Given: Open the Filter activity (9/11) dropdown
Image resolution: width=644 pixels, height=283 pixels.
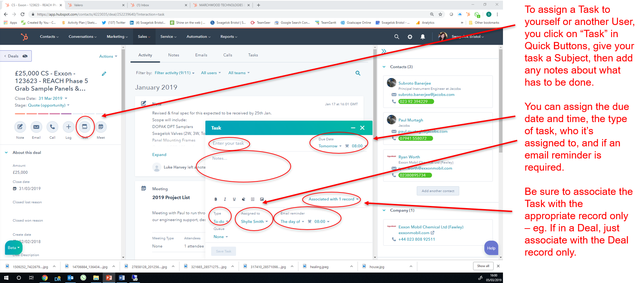Looking at the screenshot, I should click(x=174, y=73).
